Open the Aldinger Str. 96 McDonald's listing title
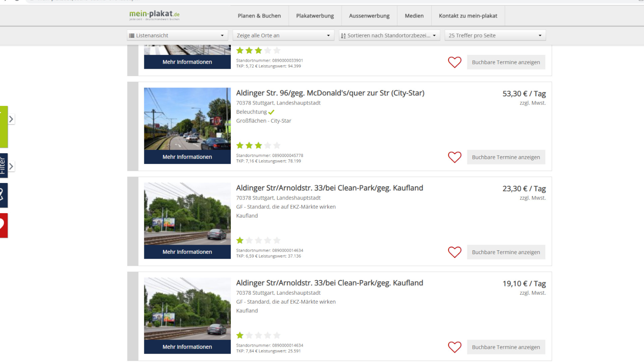Viewport: 644px width, 362px height. point(330,93)
